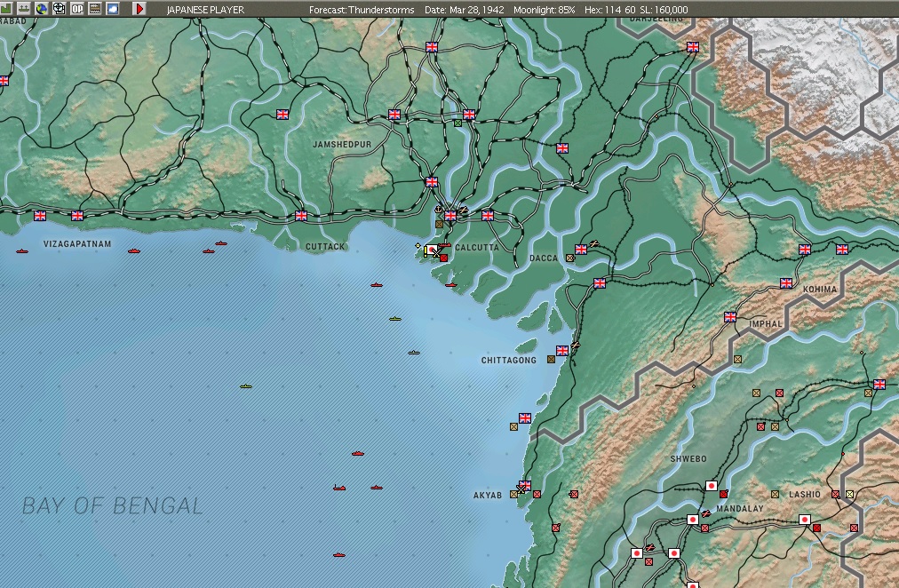Select the yellow unit counter right of Lashio
Viewport: 899px width, 588px height.
[x=849, y=494]
